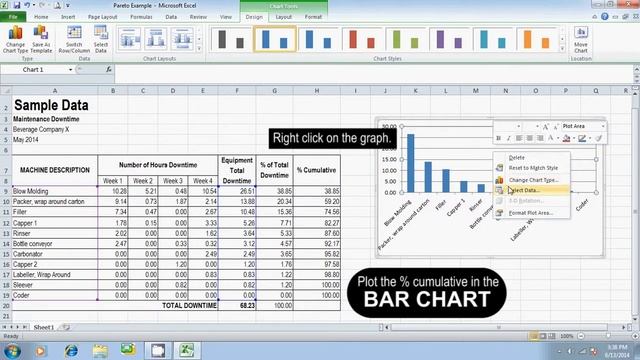The image size is (640, 360).
Task: Click the fx Insert Function icon
Action: pyautogui.click(x=109, y=69)
